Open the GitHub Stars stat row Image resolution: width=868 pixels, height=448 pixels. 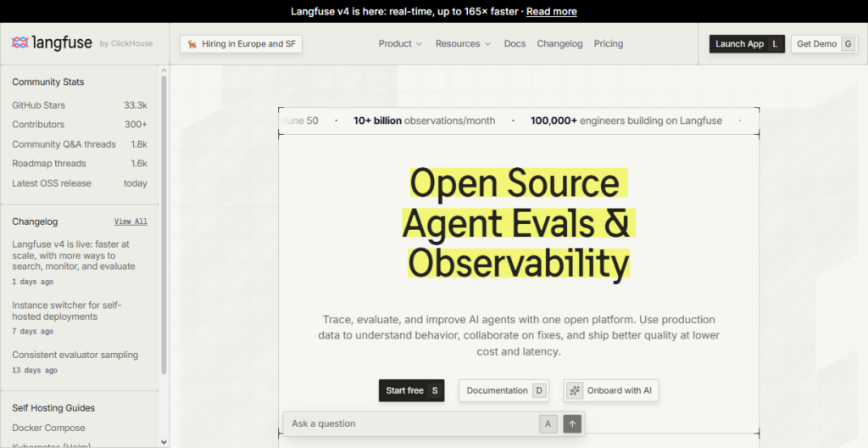80,105
